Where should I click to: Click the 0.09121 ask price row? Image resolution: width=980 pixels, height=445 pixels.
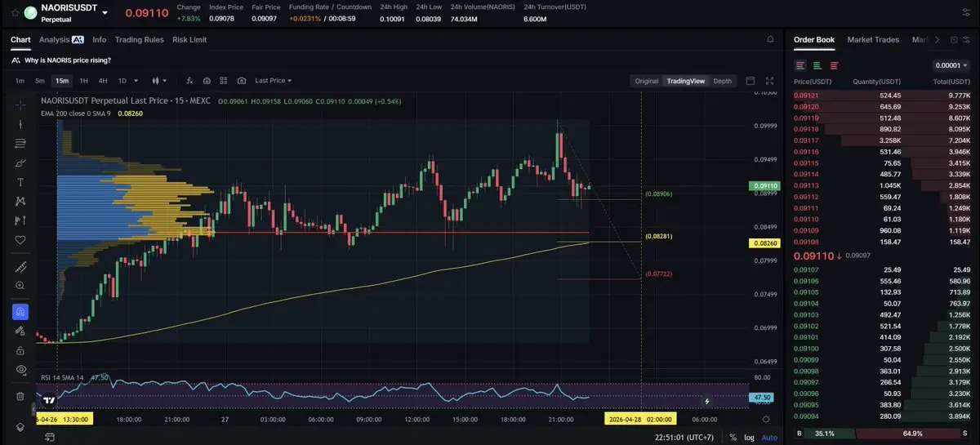tap(882, 96)
